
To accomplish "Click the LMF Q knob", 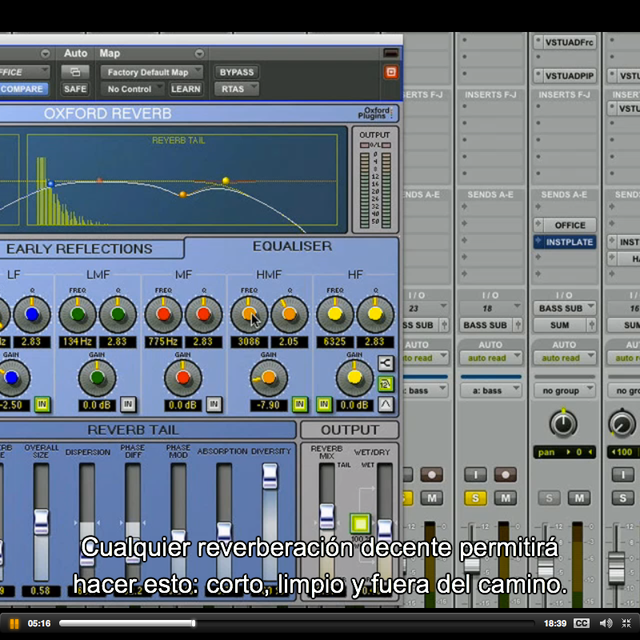I will [x=118, y=314].
